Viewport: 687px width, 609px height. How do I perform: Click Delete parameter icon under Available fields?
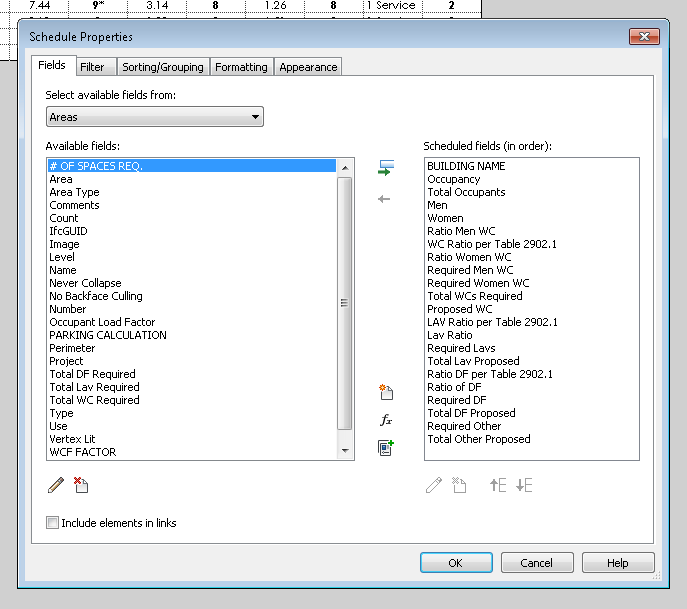[81, 485]
